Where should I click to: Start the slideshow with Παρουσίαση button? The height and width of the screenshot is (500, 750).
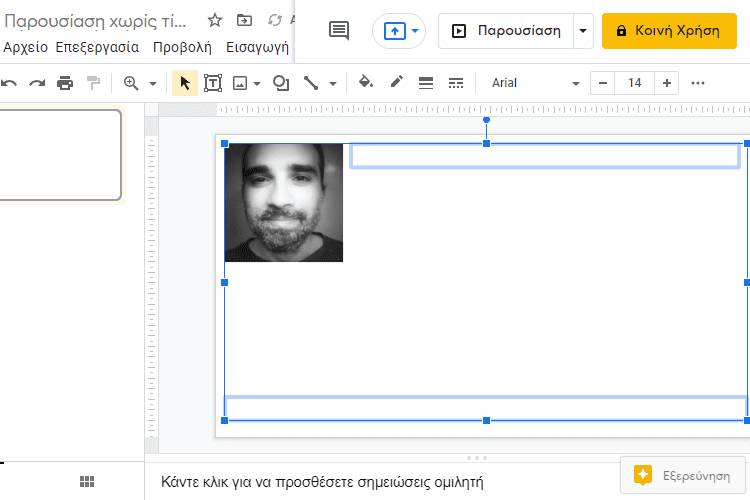506,31
